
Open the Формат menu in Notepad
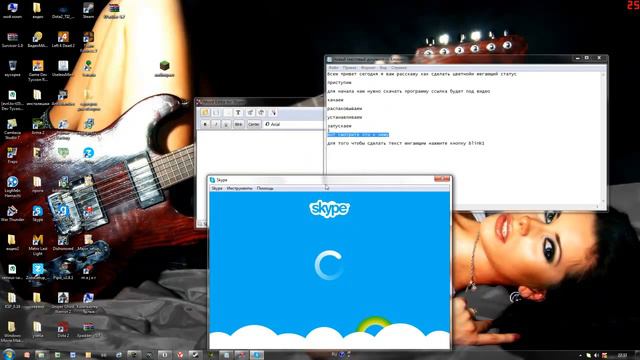pos(368,68)
